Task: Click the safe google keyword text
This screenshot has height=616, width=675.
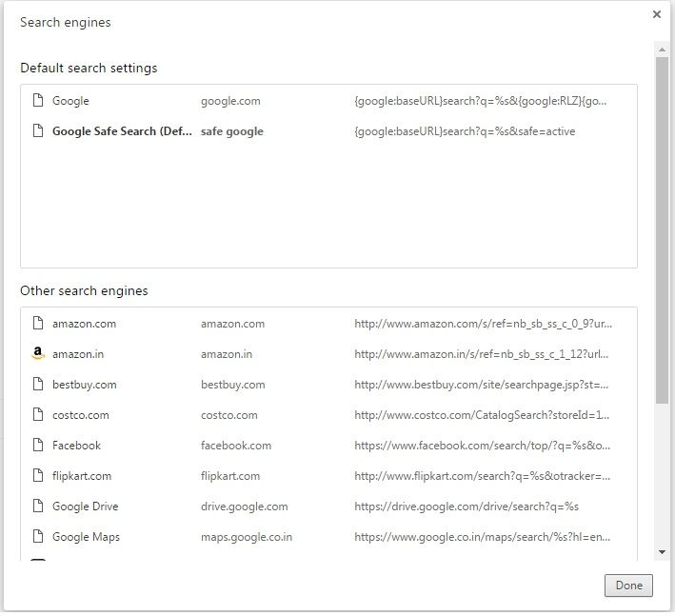Action: pyautogui.click(x=232, y=131)
